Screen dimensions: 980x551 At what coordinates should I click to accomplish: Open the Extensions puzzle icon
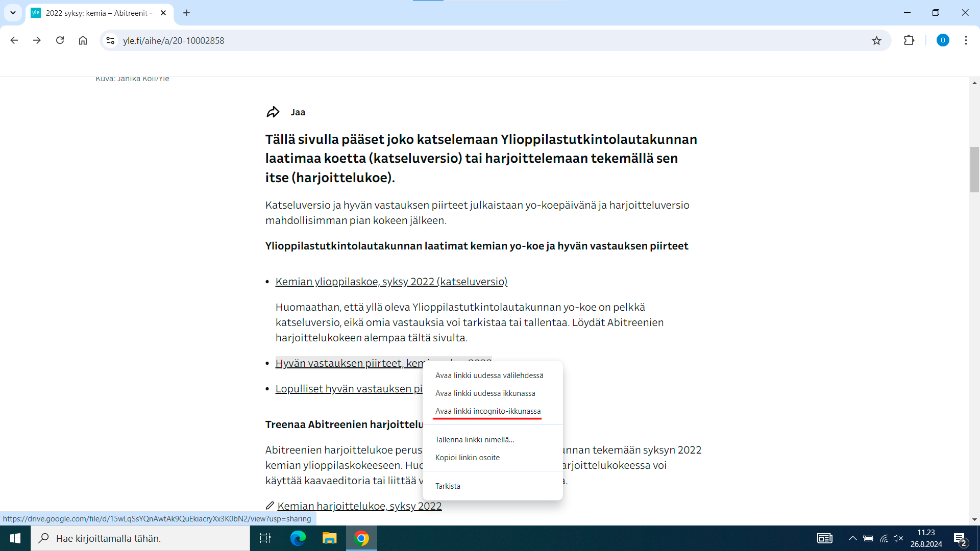tap(909, 40)
